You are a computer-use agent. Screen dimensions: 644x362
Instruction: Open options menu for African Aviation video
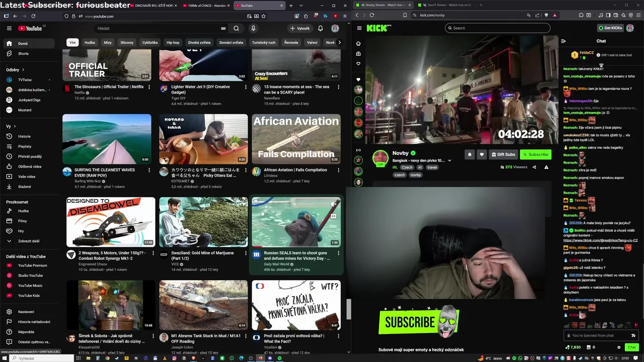pos(338,170)
